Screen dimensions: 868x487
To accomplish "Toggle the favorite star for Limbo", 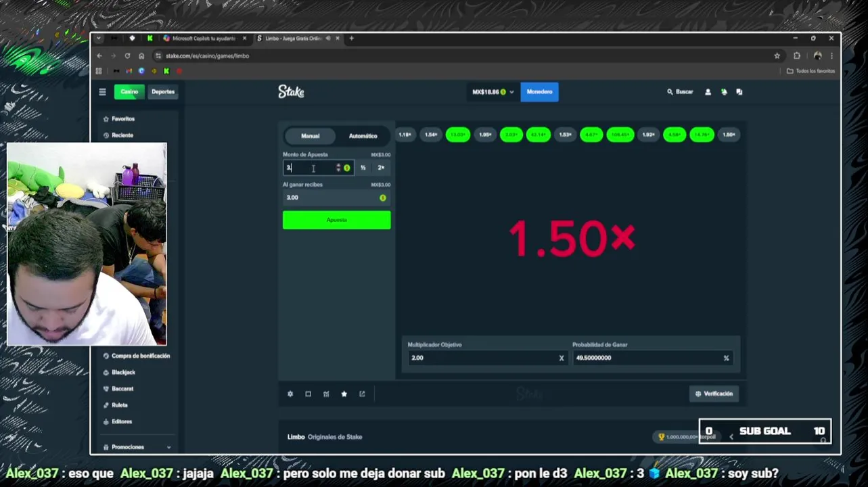I will click(x=344, y=394).
